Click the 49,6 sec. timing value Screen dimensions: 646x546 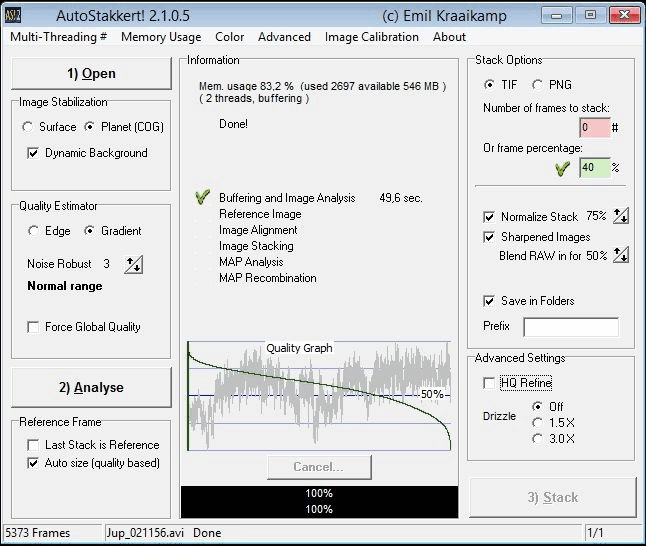pos(400,198)
